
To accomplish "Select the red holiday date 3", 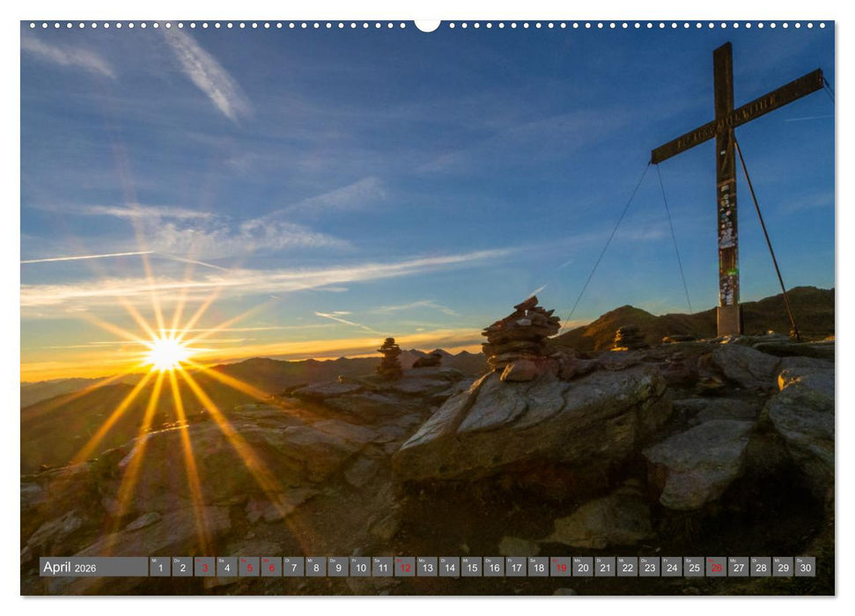I will tap(204, 567).
